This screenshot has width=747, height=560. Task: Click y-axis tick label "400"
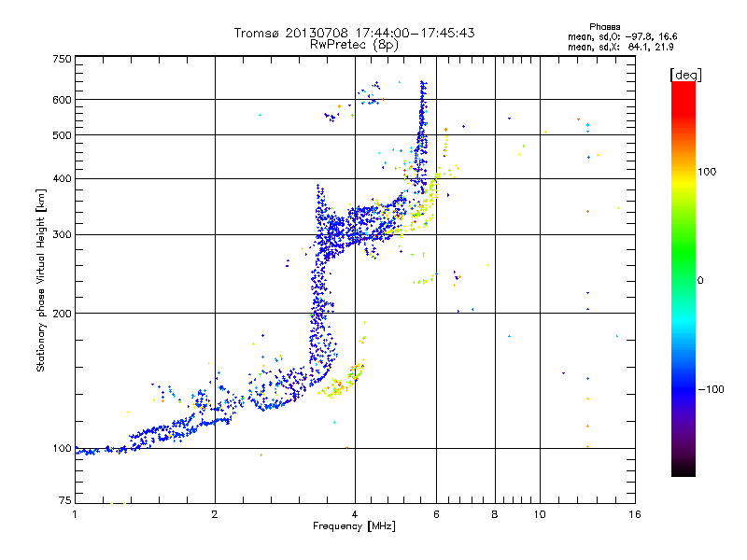[x=62, y=179]
